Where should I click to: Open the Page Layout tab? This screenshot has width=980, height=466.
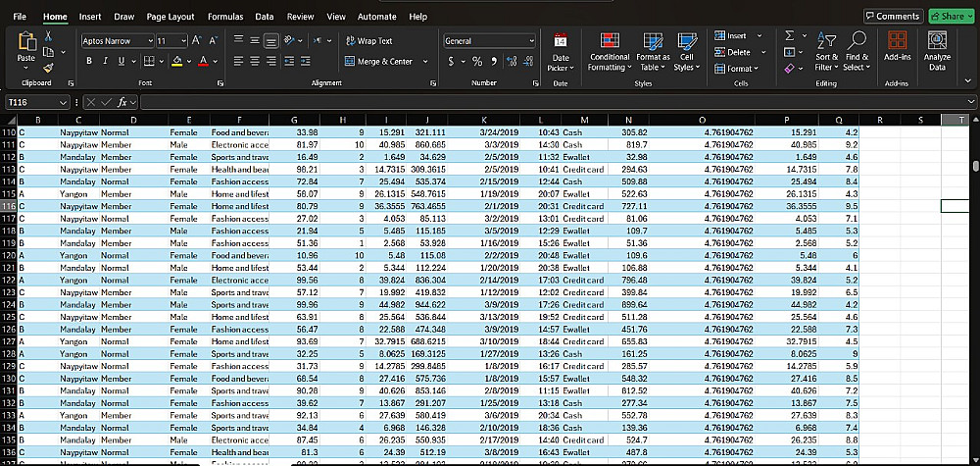tap(170, 17)
